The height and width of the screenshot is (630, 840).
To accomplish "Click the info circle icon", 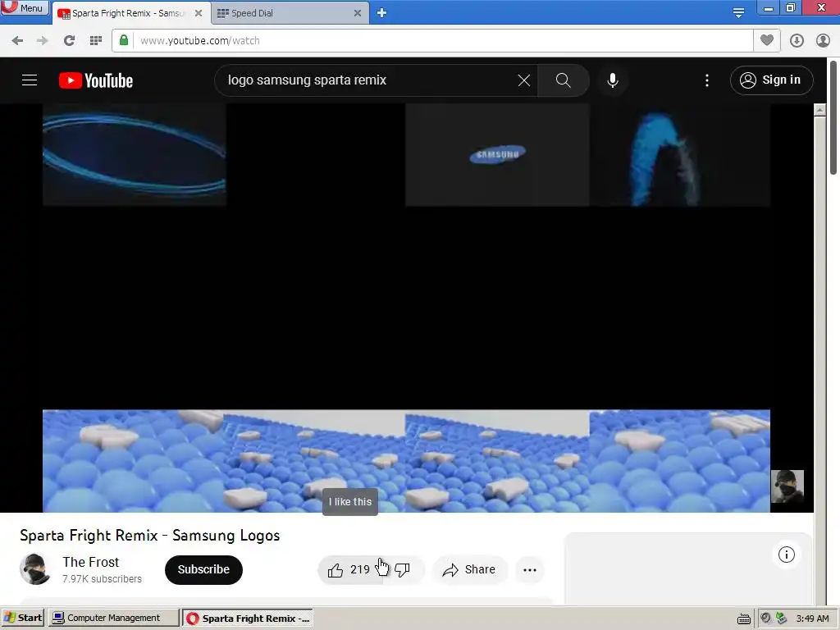I will (787, 555).
